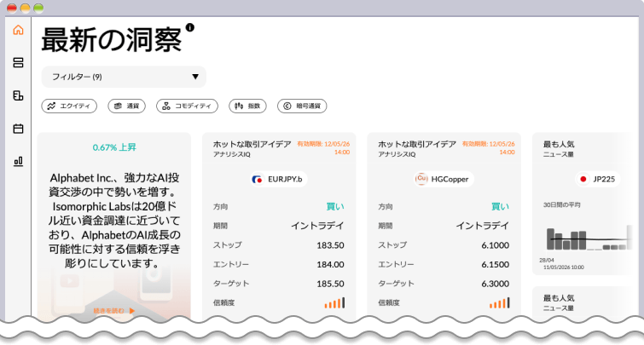Select the HGCopper instrument pill
The height and width of the screenshot is (345, 644).
click(x=444, y=179)
